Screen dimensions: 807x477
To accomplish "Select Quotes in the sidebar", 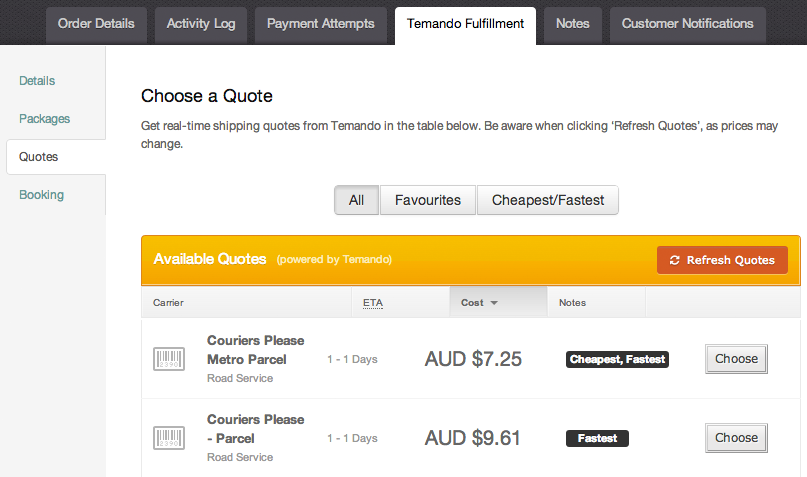I will point(39,157).
